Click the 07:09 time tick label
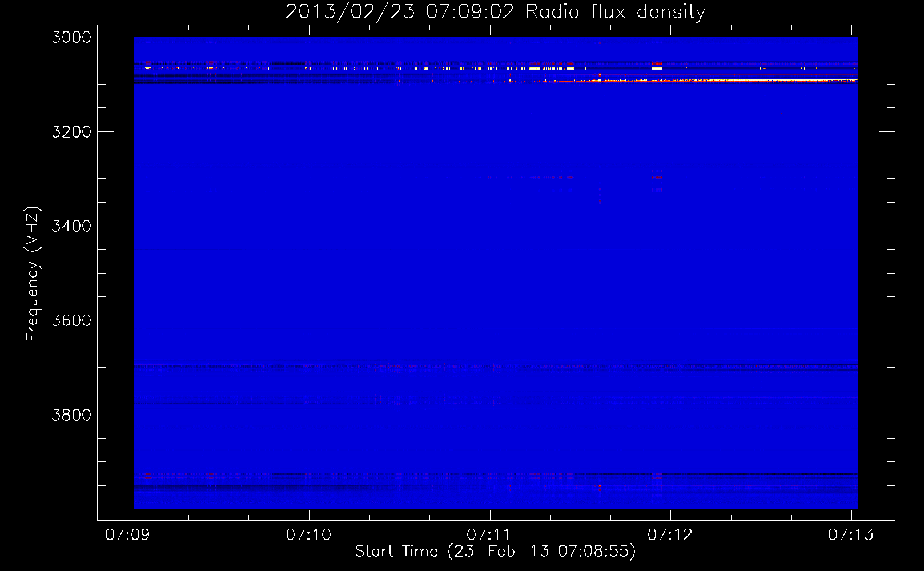 point(128,534)
